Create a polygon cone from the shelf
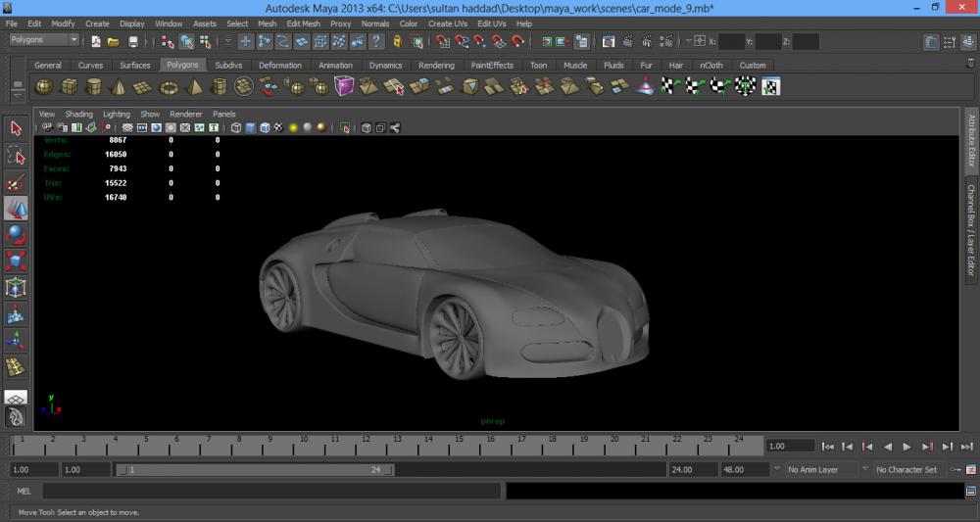This screenshot has width=980, height=522. pos(118,87)
